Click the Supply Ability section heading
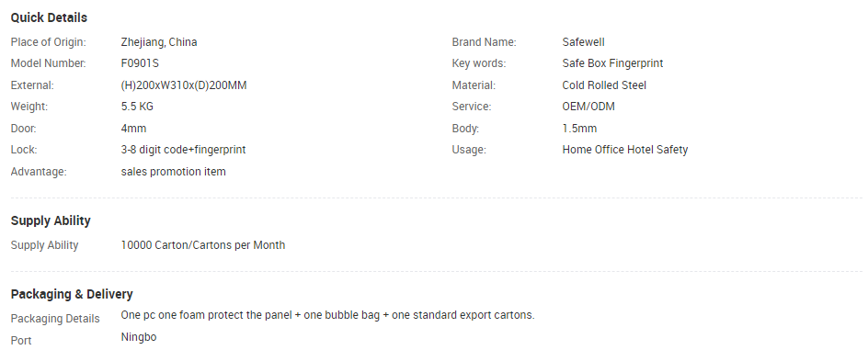The image size is (868, 350). point(51,220)
